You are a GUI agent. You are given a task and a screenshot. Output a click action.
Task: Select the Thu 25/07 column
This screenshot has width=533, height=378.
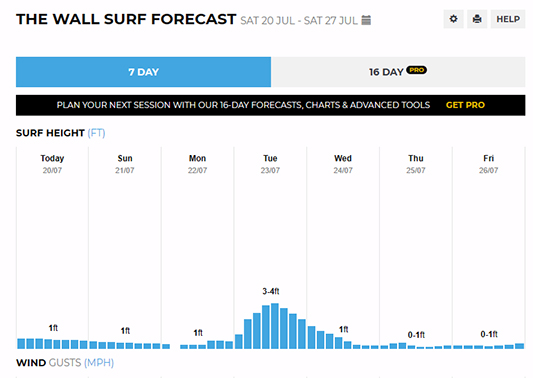click(x=416, y=248)
